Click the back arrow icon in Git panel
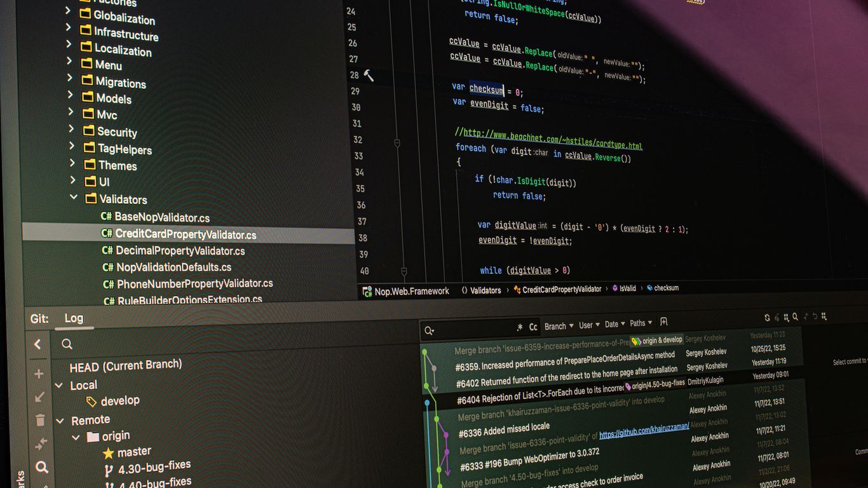The height and width of the screenshot is (488, 868). 37,344
